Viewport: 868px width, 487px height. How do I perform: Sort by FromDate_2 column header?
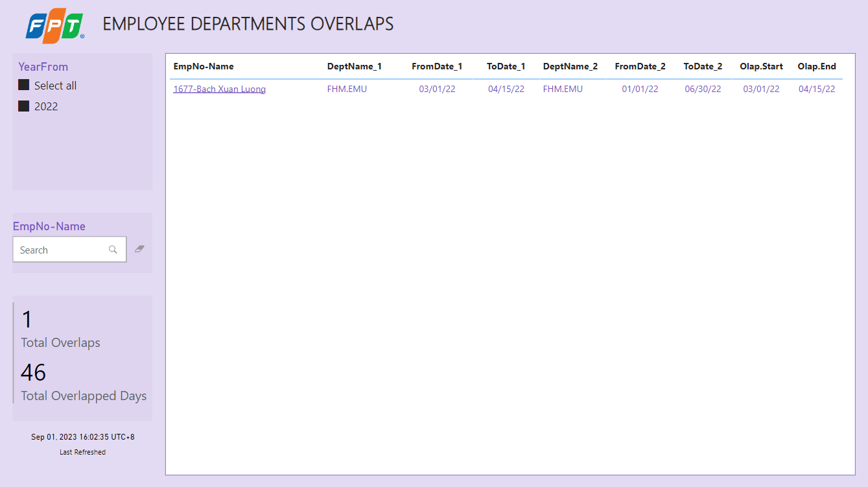coord(640,66)
